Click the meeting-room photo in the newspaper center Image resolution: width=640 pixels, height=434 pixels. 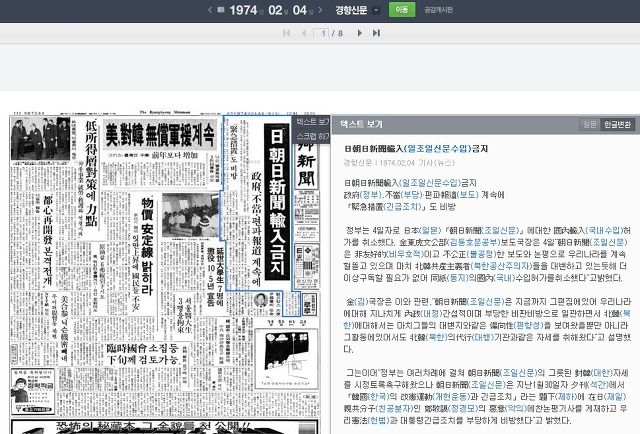[x=190, y=215]
